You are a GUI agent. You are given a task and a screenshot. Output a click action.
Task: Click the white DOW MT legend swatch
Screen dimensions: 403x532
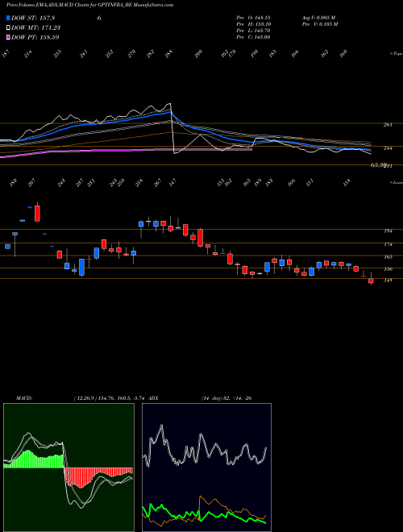8,28
